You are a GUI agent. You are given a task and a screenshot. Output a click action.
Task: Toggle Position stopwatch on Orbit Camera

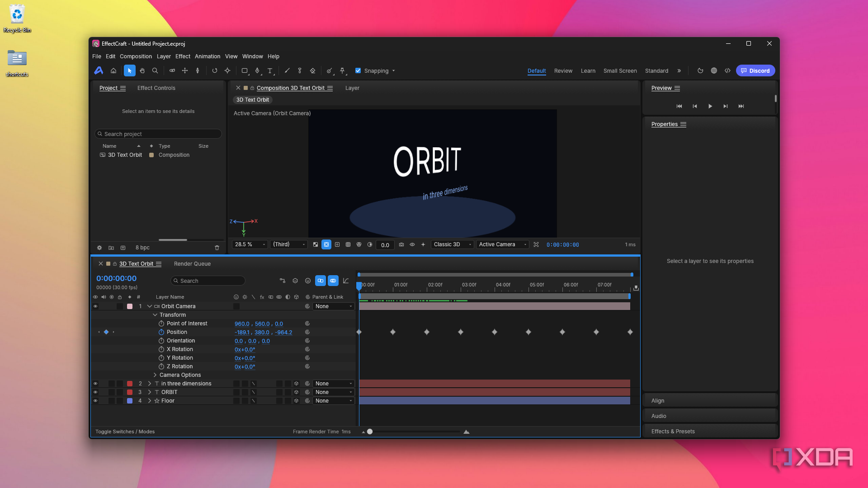point(161,332)
